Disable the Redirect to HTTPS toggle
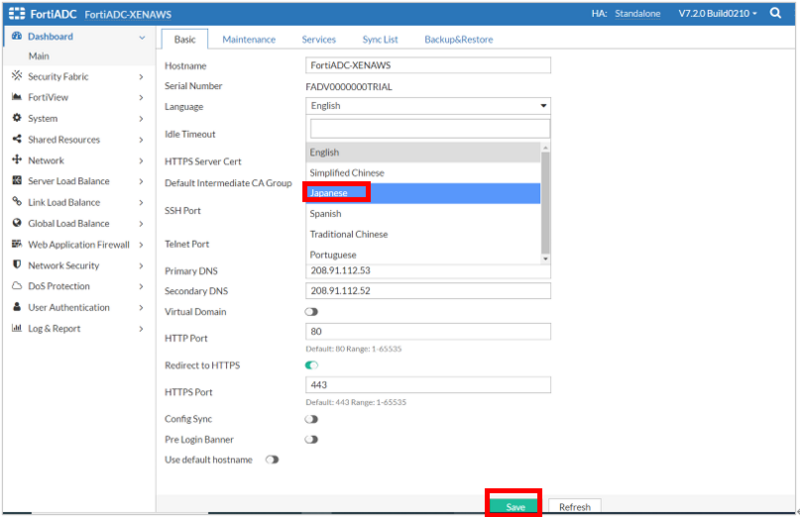 coord(311,365)
